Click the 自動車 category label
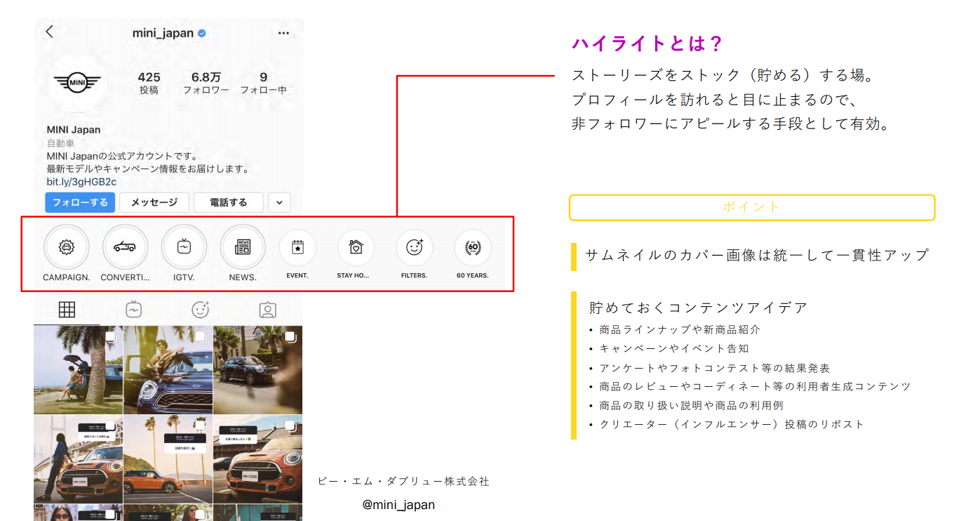 [x=60, y=143]
